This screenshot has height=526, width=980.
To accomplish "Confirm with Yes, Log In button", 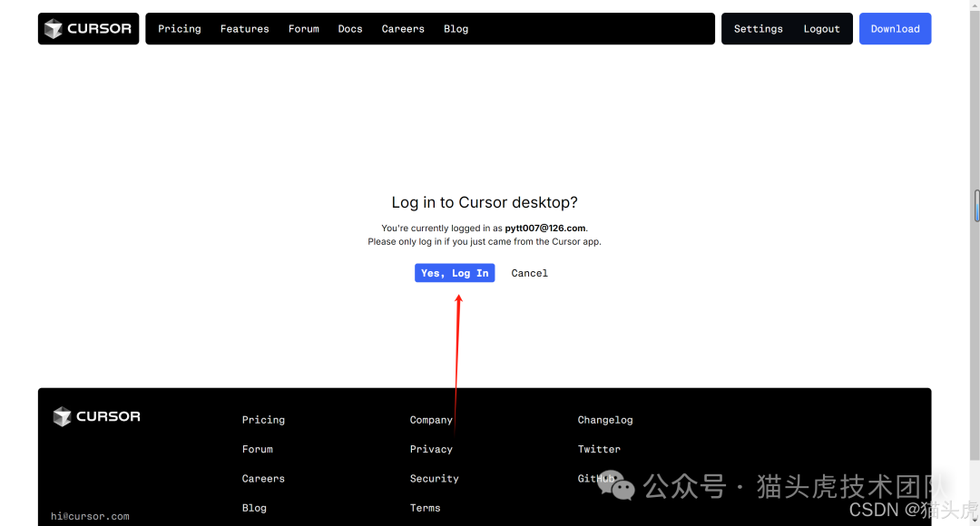I will [455, 273].
